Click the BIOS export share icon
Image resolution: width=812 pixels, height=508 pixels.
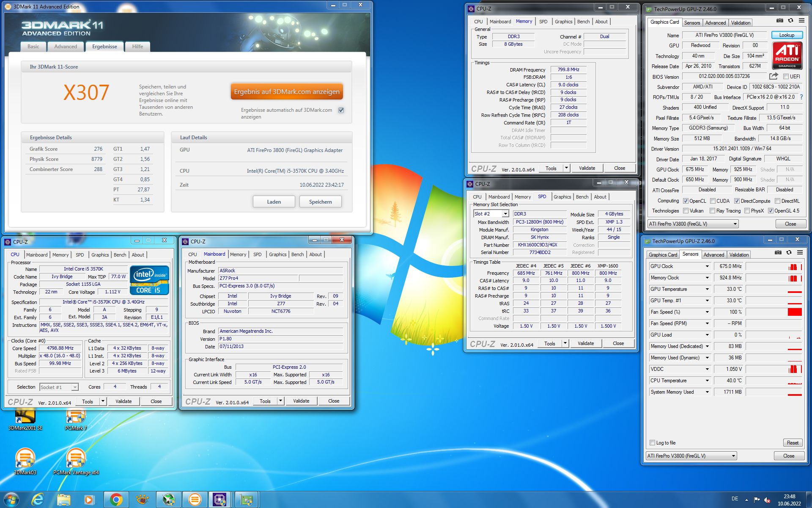coord(774,76)
